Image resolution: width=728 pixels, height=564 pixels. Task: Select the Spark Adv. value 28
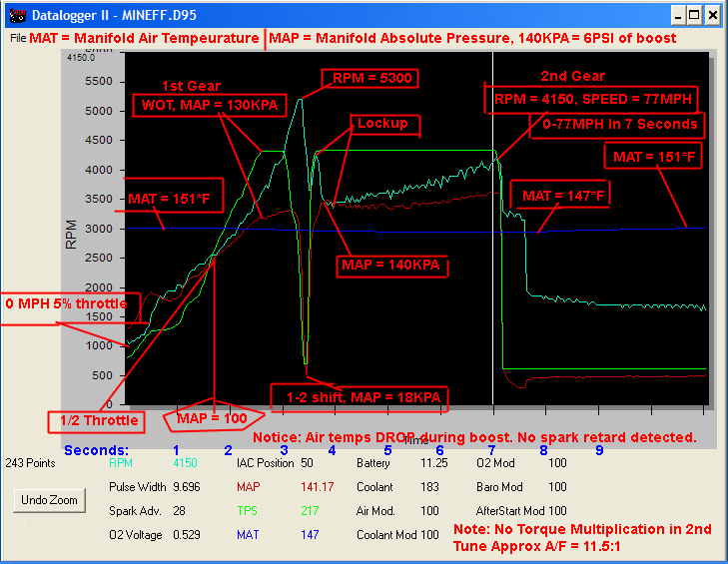coord(179,511)
